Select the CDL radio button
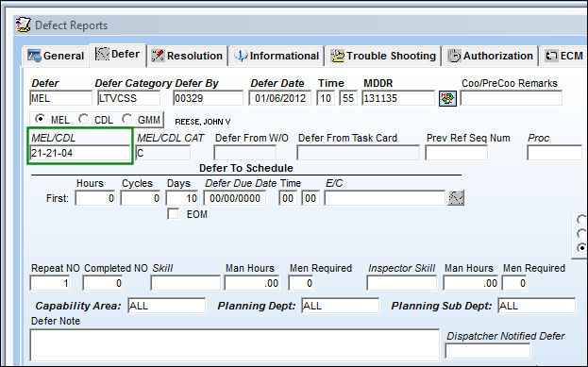The image size is (588, 367). tap(83, 119)
